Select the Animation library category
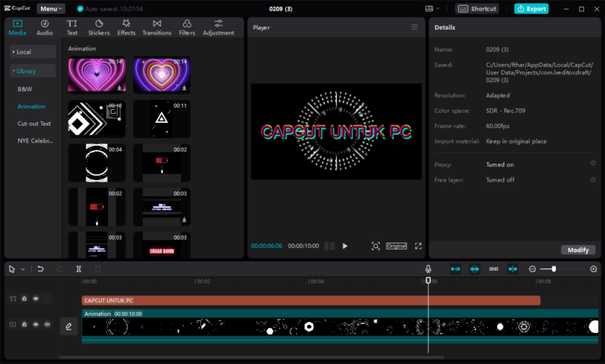Viewport: 605px width, 364px height. [31, 106]
